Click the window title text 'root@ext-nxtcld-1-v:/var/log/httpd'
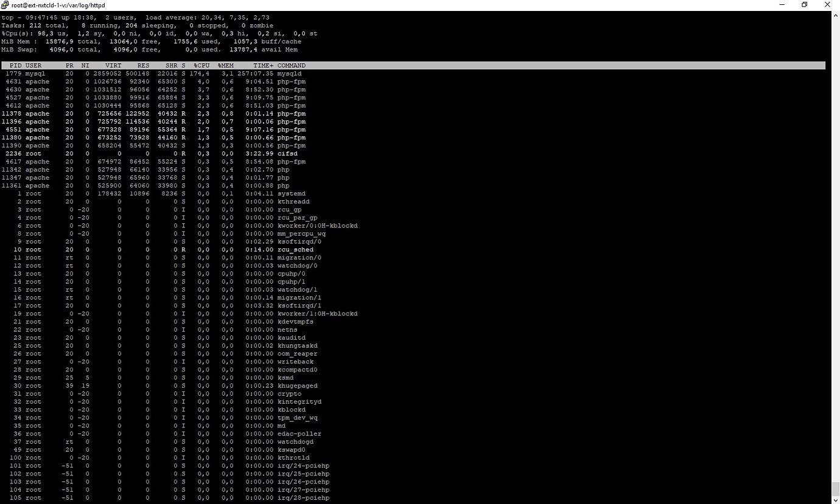 click(x=58, y=5)
